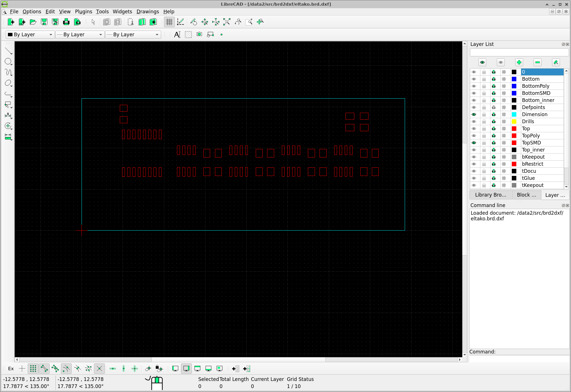Open the line type By Layer dropdown
The height and width of the screenshot is (392, 571).
tap(133, 35)
